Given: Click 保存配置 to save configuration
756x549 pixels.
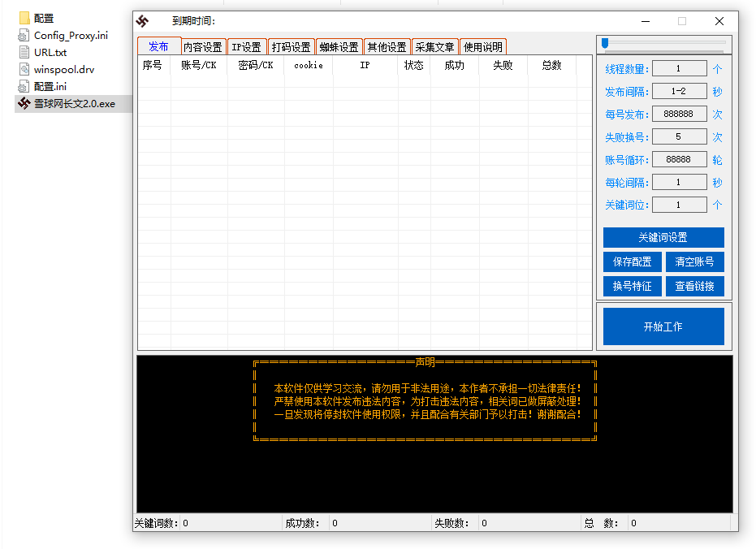Looking at the screenshot, I should (632, 262).
